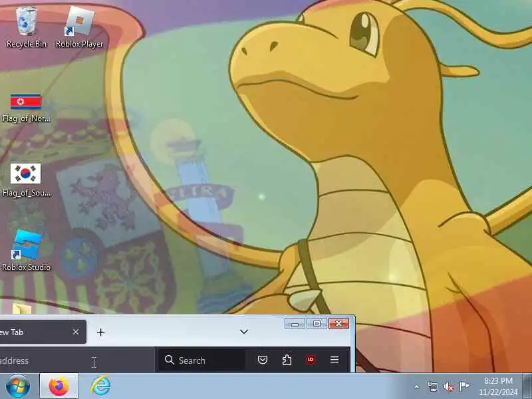This screenshot has height=399, width=532.
Task: Select the Flag_of_Nor... image file
Action: tap(26, 108)
